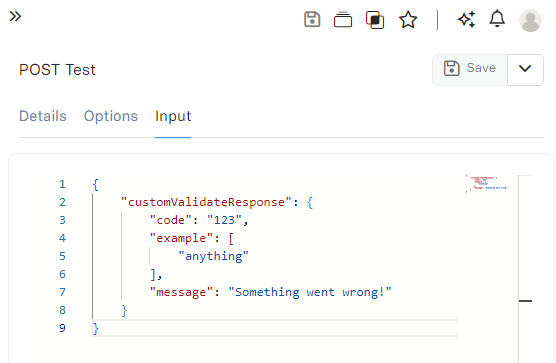Open the dropdown arrow beside Save
556x363 pixels.
tap(525, 70)
